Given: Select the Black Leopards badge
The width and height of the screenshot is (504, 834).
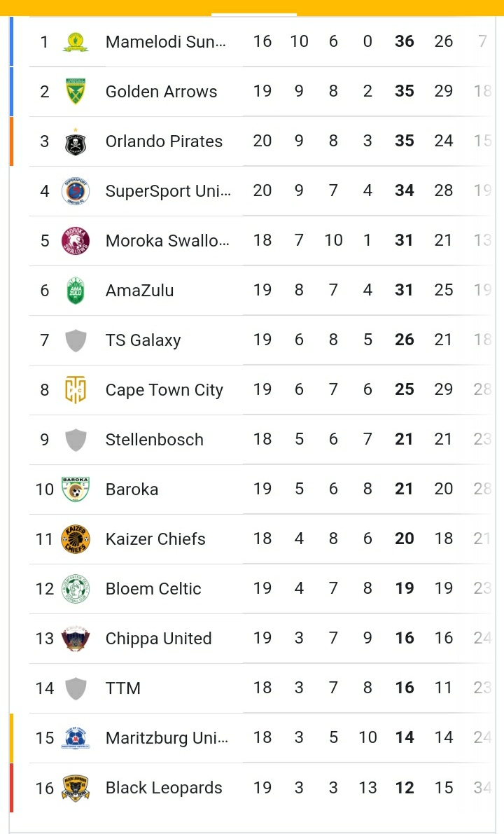Looking at the screenshot, I should (x=76, y=788).
